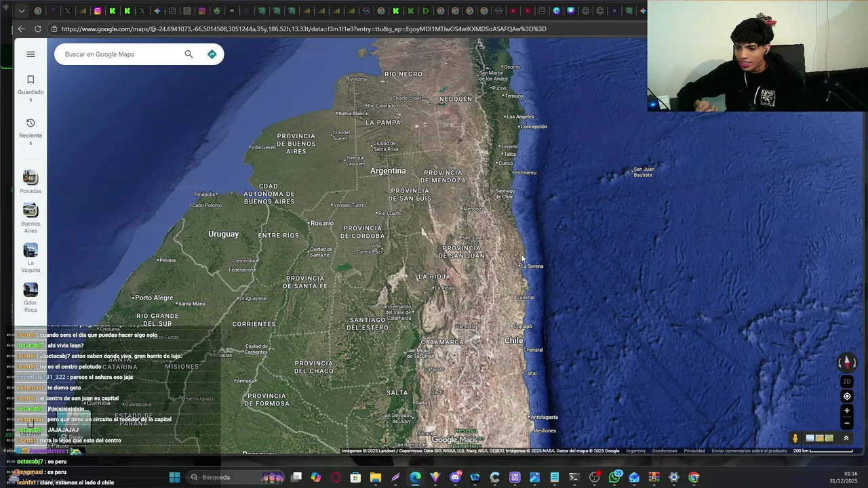This screenshot has width=868, height=488.
Task: Reset orientation with the compass needle
Action: click(x=847, y=364)
